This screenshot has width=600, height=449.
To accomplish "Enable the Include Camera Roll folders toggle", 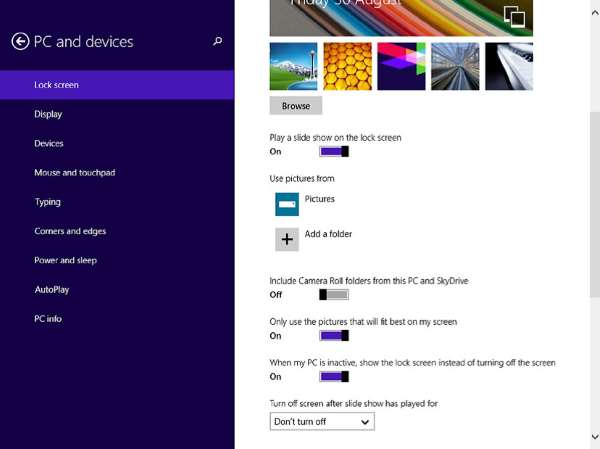I will pos(334,295).
